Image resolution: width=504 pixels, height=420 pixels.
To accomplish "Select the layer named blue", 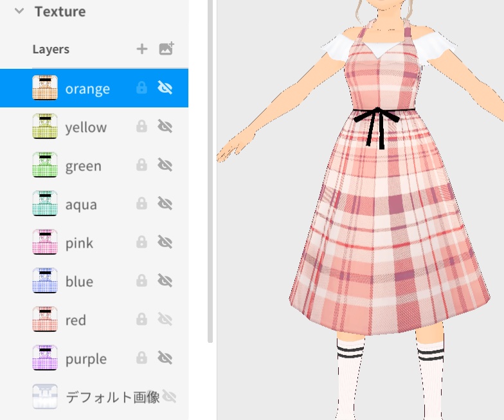I will (79, 282).
